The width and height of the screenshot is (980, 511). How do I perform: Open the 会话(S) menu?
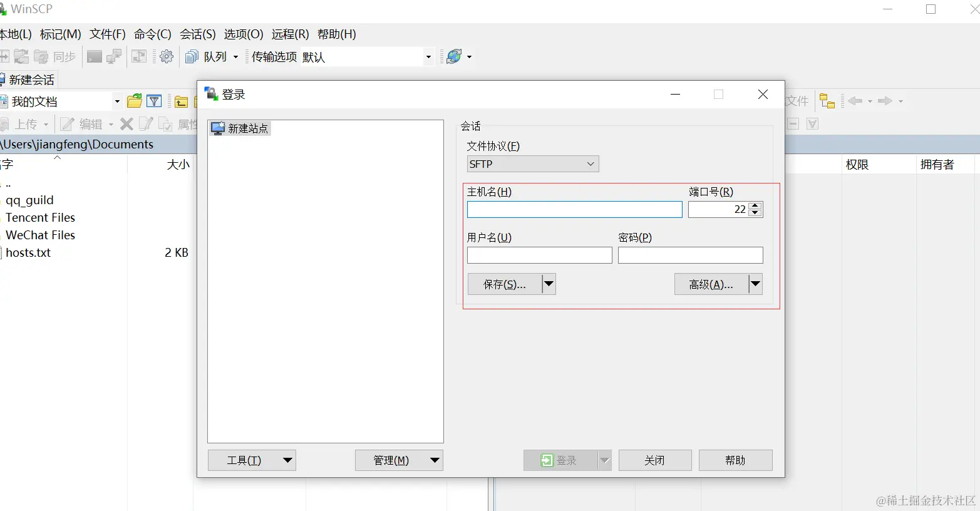tap(198, 34)
